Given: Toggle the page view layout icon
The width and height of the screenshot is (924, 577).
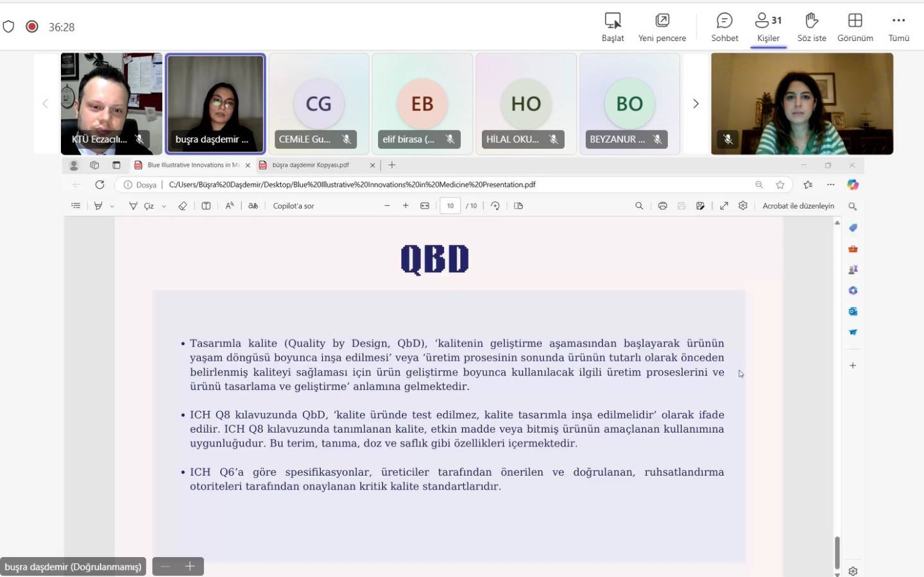Looking at the screenshot, I should [x=518, y=205].
